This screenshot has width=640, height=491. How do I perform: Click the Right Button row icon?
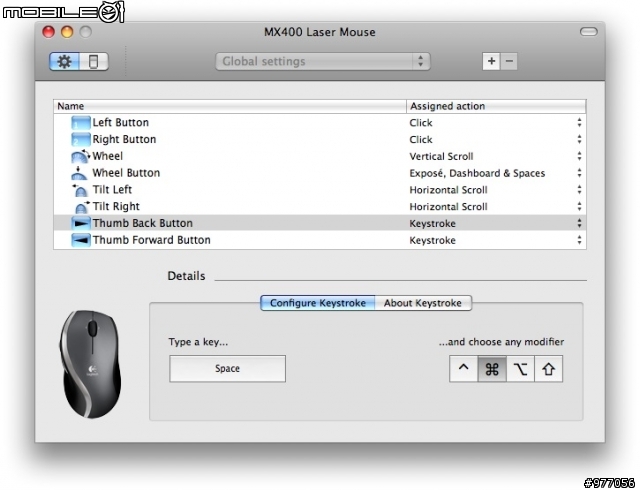click(x=80, y=139)
